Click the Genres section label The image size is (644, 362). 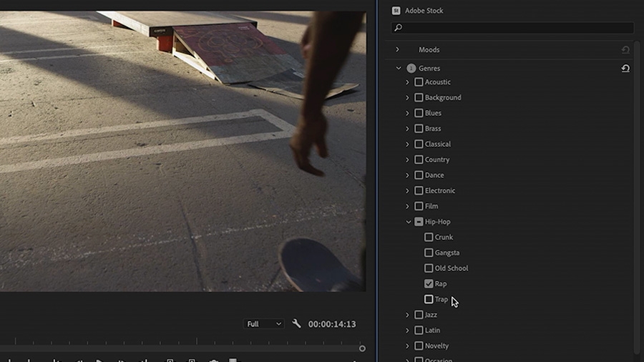click(x=429, y=68)
